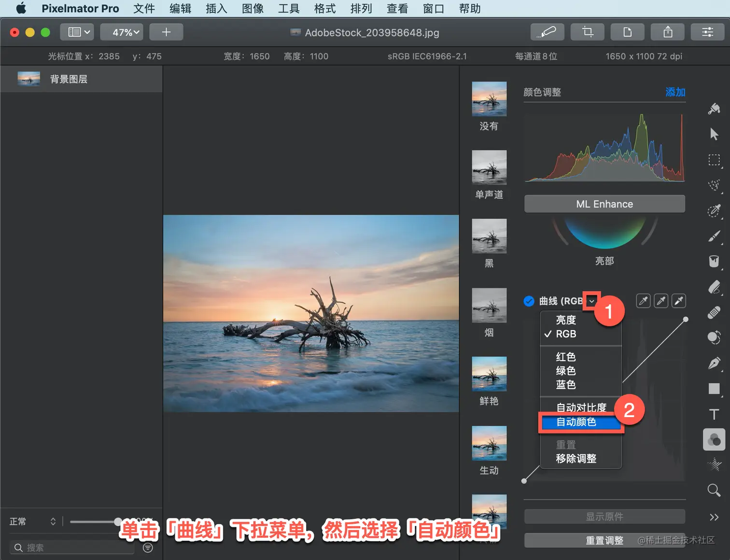730x560 pixels.
Task: Click the 显示原件 button
Action: tap(604, 517)
